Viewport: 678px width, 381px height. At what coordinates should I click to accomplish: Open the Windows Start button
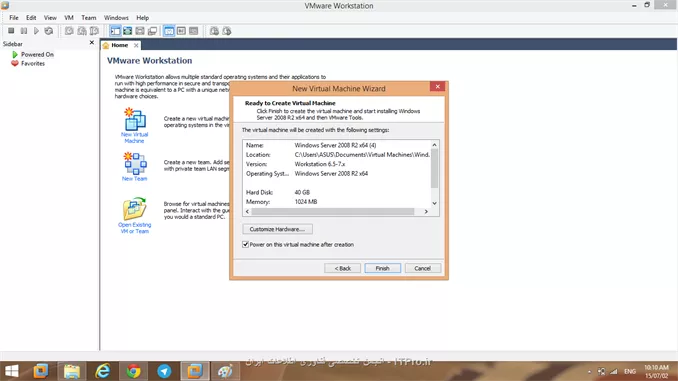pyautogui.click(x=12, y=371)
